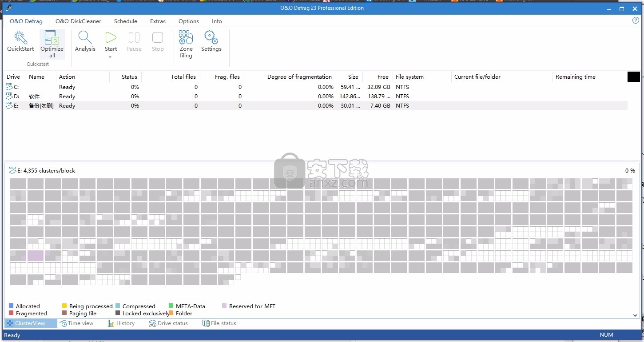
Task: Open the Schedule tab
Action: [x=126, y=21]
